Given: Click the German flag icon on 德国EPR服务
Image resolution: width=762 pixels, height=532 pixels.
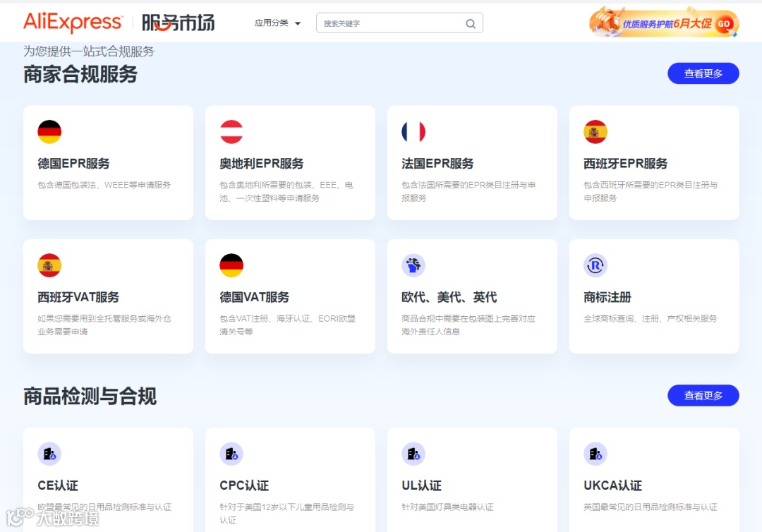Looking at the screenshot, I should click(x=49, y=132).
